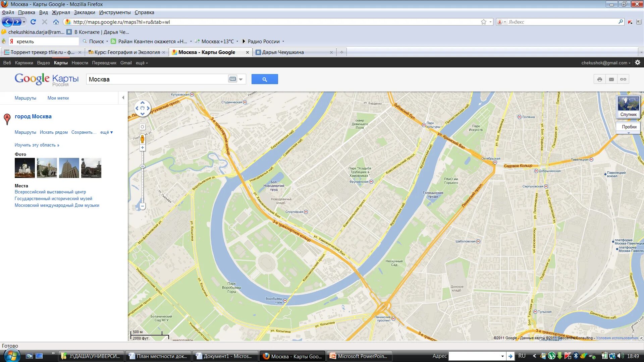Pan the map up with the arrow

tap(143, 103)
